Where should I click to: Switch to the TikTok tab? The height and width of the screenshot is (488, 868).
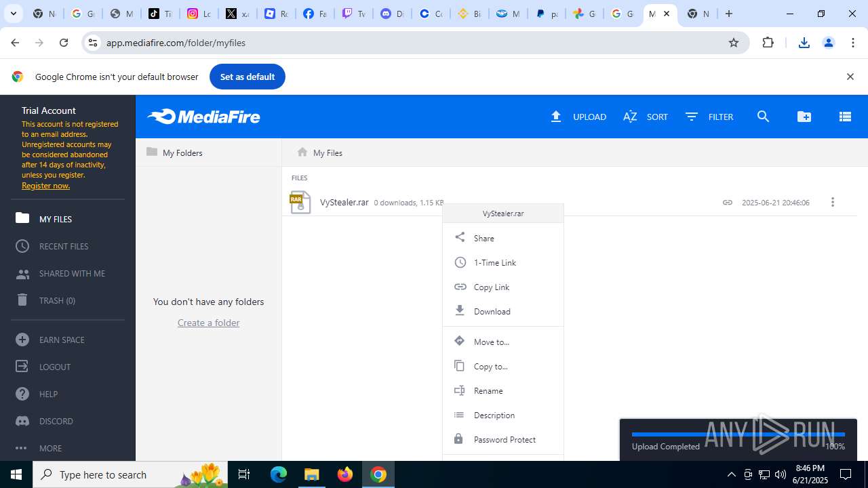coord(160,14)
